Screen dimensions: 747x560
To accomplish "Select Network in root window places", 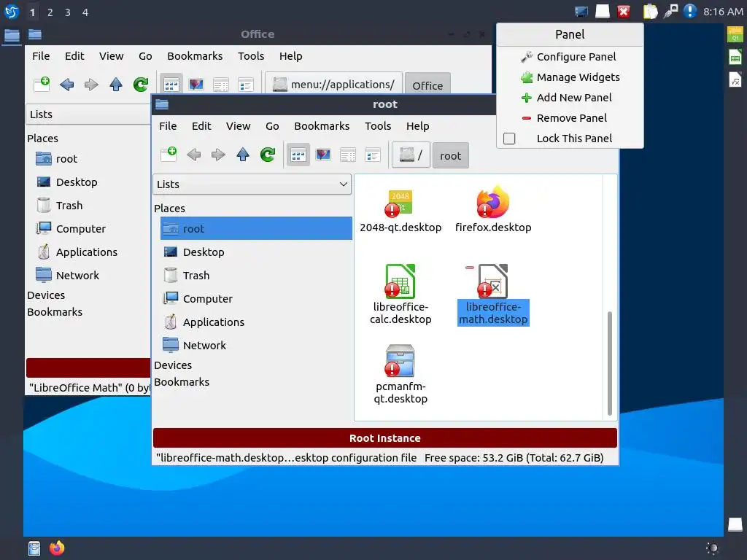I will click(256, 345).
